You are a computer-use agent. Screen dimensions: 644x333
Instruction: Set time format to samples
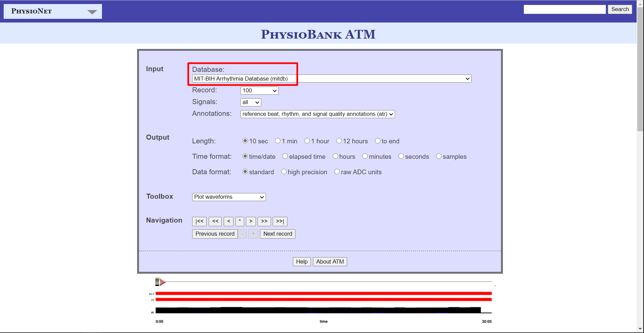pos(439,156)
